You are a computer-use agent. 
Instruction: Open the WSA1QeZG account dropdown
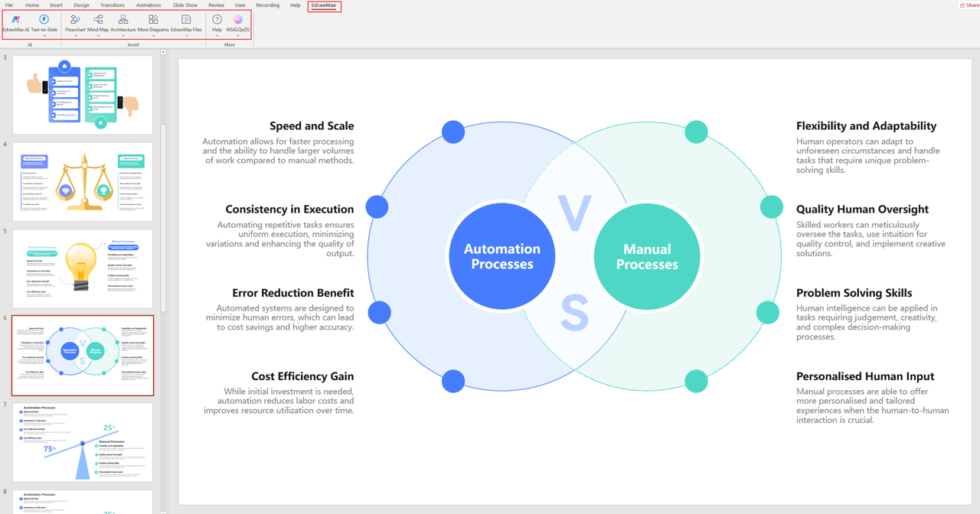[238, 36]
